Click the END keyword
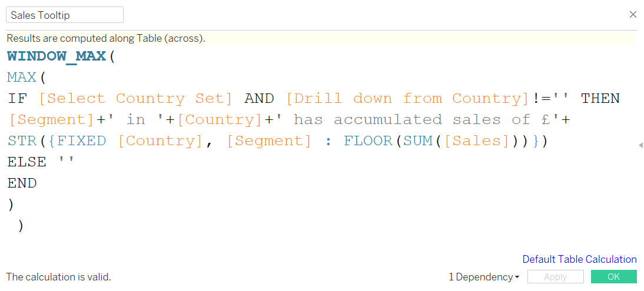This screenshot has height=291, width=644. pos(22,183)
